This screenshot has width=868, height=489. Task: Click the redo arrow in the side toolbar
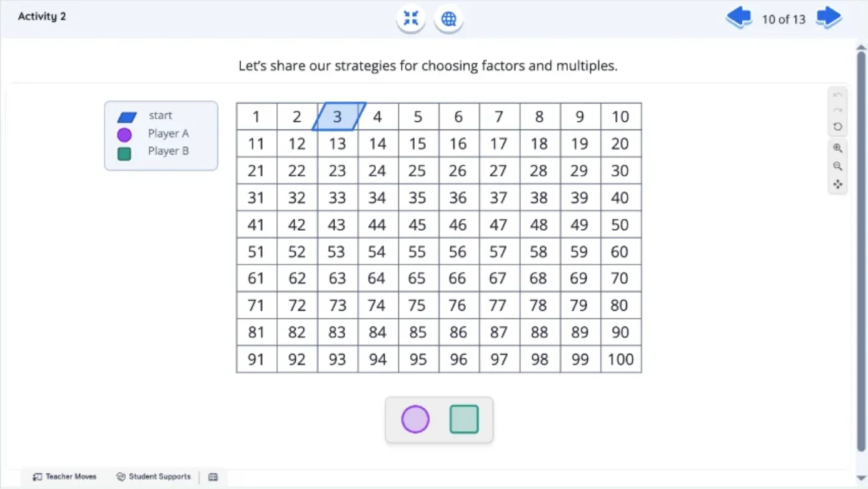pyautogui.click(x=838, y=110)
